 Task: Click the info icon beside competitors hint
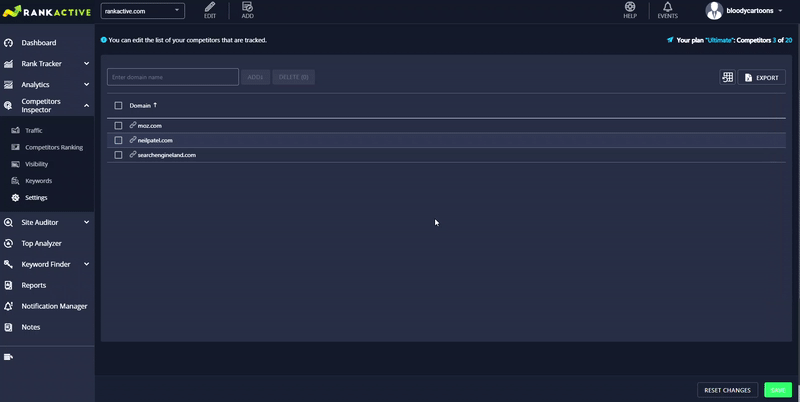tap(104, 40)
